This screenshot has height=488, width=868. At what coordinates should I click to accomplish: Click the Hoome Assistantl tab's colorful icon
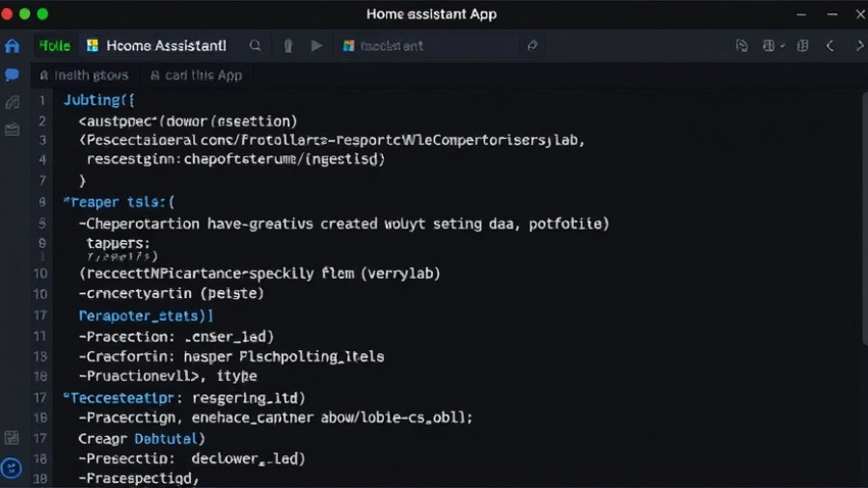coord(93,45)
